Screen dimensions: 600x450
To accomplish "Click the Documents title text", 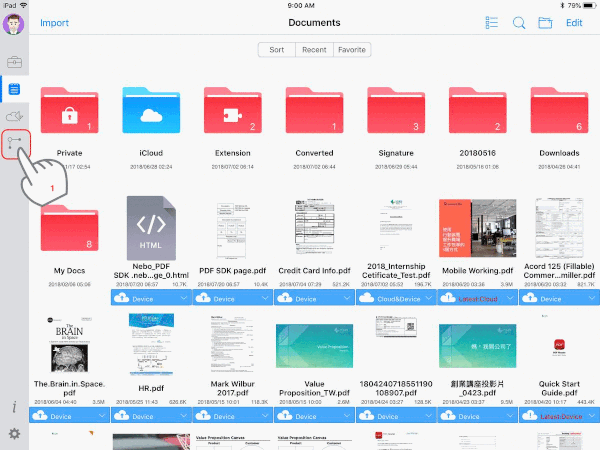I will click(314, 23).
